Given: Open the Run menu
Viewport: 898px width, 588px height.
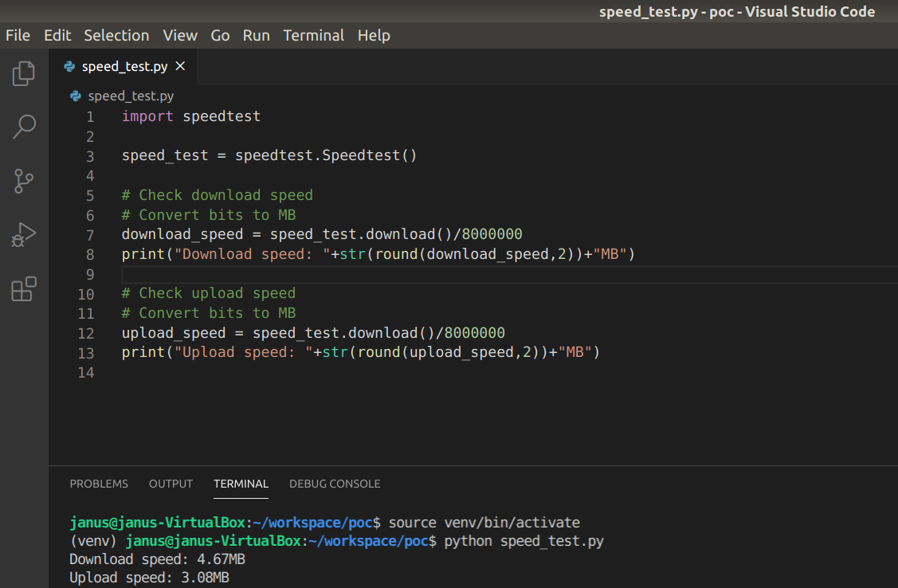Looking at the screenshot, I should [x=256, y=35].
